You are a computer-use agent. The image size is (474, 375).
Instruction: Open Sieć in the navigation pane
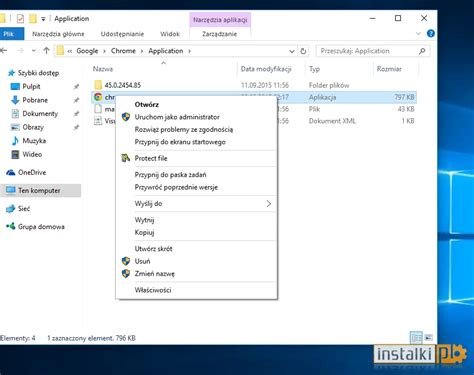pos(23,209)
